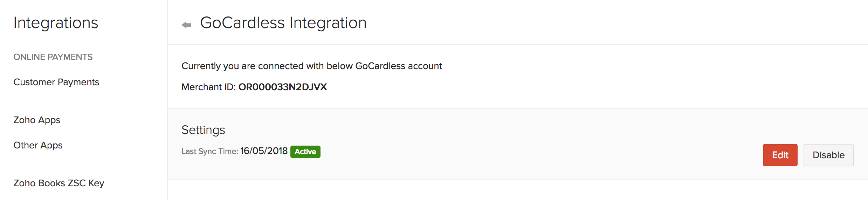Click the ONLINE PAYMENTS section header
868x200 pixels.
pos(53,57)
